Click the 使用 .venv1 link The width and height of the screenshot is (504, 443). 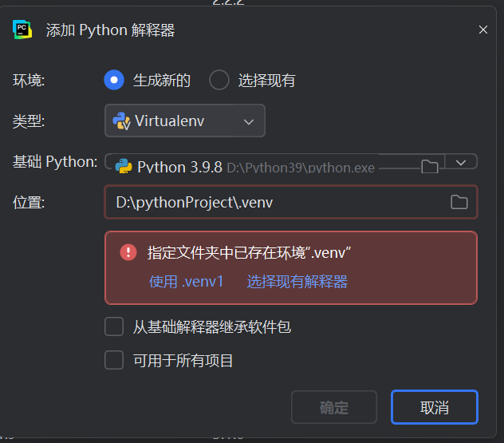click(186, 282)
